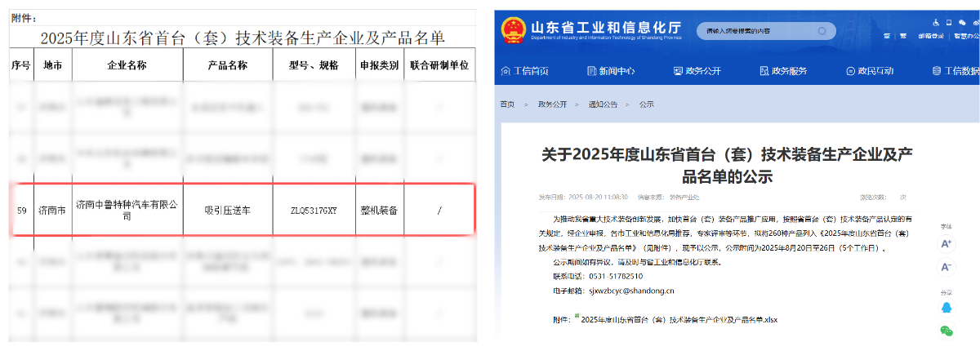Download the 2025年度山东省首台(套) xlsx attachment
Viewport: 980px width, 351px height.
pyautogui.click(x=679, y=319)
